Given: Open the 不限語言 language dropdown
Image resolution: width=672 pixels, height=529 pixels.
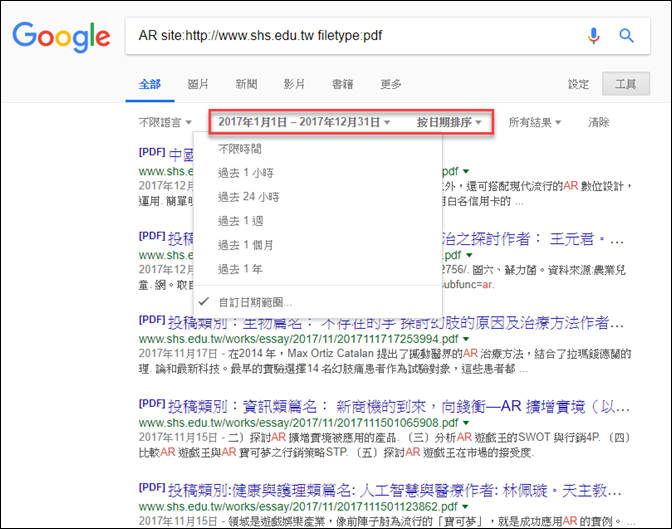Looking at the screenshot, I should click(165, 123).
